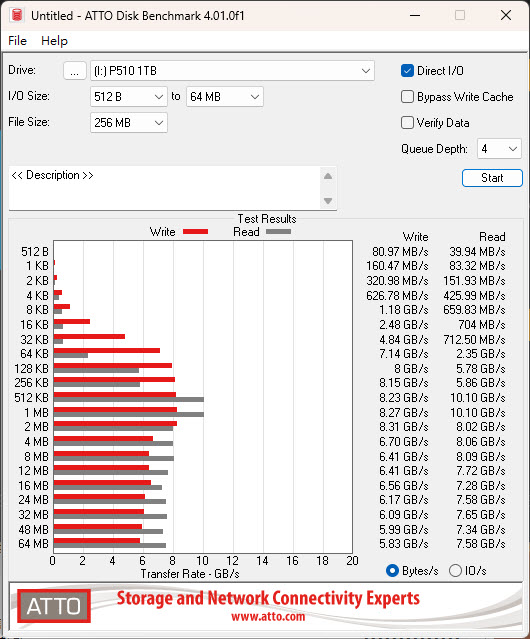Click the 512 KB gray read bar
Viewport: 530px width, 639px height.
(129, 399)
